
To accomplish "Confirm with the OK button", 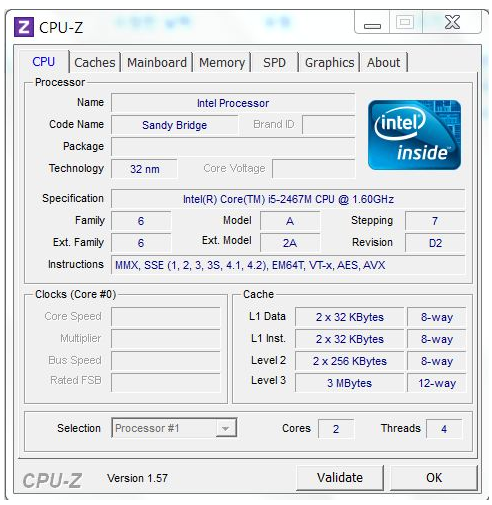I will tap(434, 478).
